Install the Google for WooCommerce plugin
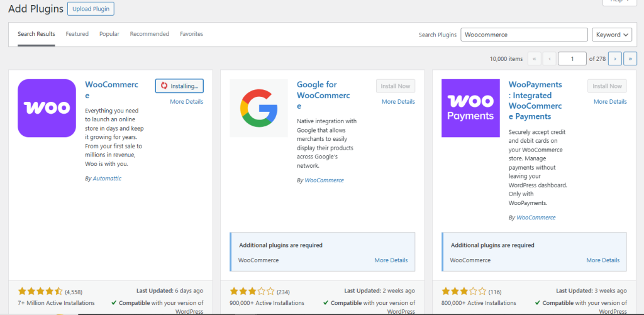 [396, 86]
